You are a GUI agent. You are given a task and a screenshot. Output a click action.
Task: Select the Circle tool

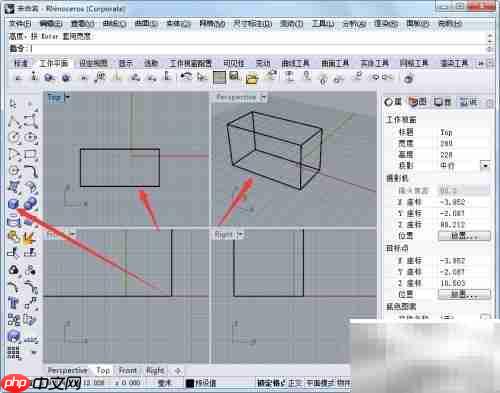[x=14, y=138]
